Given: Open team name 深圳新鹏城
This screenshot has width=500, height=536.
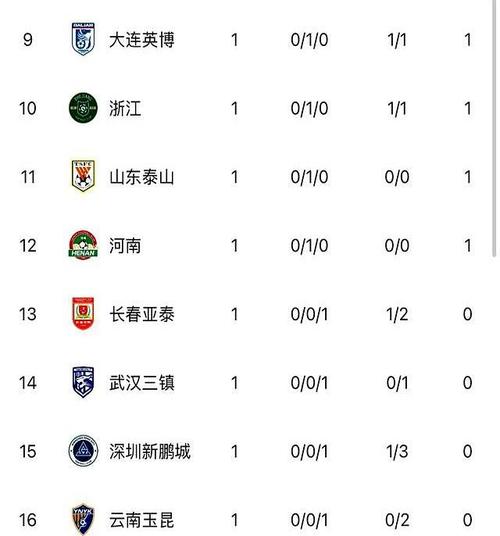Looking at the screenshot, I should pyautogui.click(x=150, y=451).
